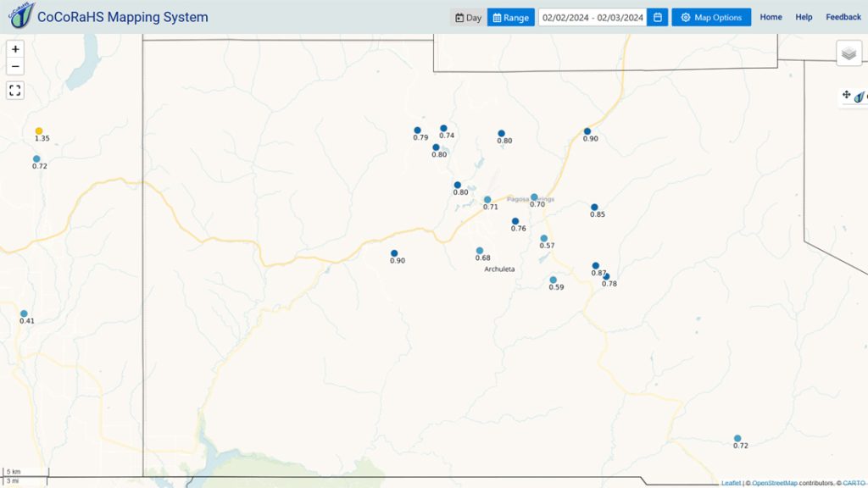The width and height of the screenshot is (868, 488).
Task: Click the CoCoRaHS logo icon
Action: click(21, 15)
